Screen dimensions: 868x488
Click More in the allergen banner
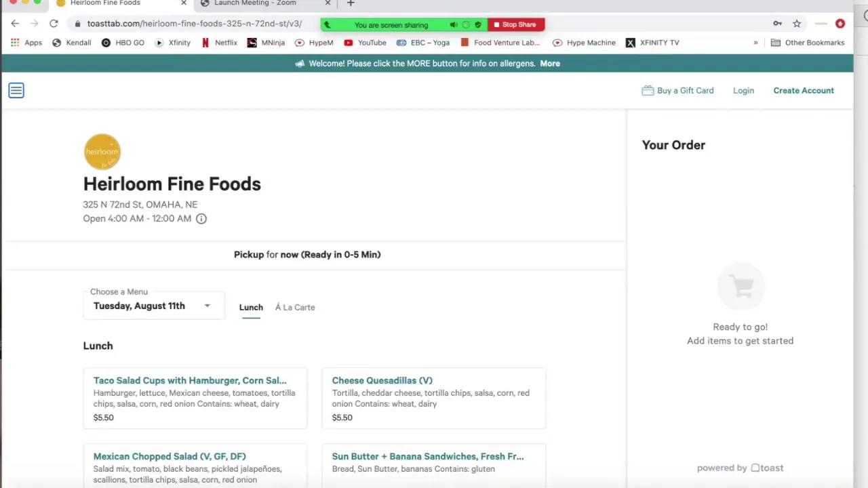550,64
